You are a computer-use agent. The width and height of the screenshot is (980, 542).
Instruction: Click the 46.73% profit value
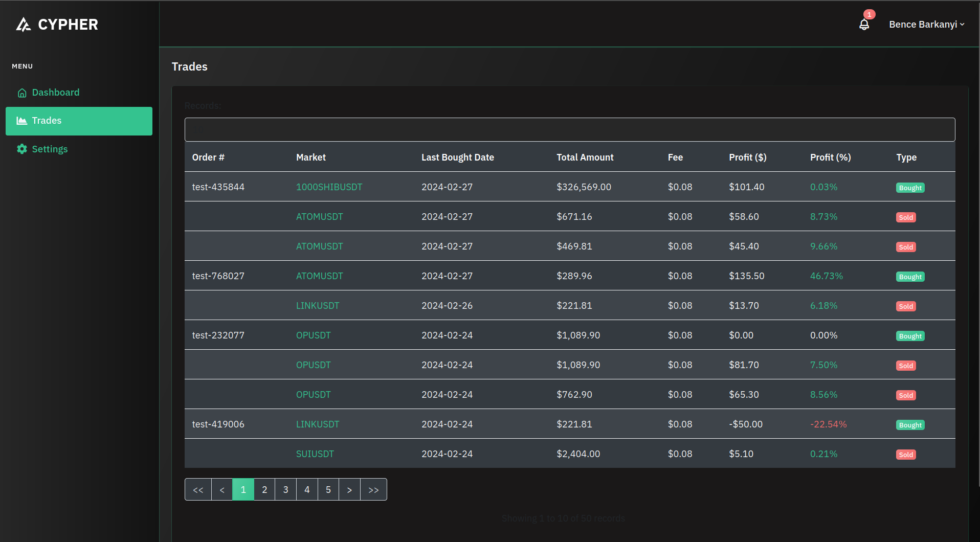point(826,276)
